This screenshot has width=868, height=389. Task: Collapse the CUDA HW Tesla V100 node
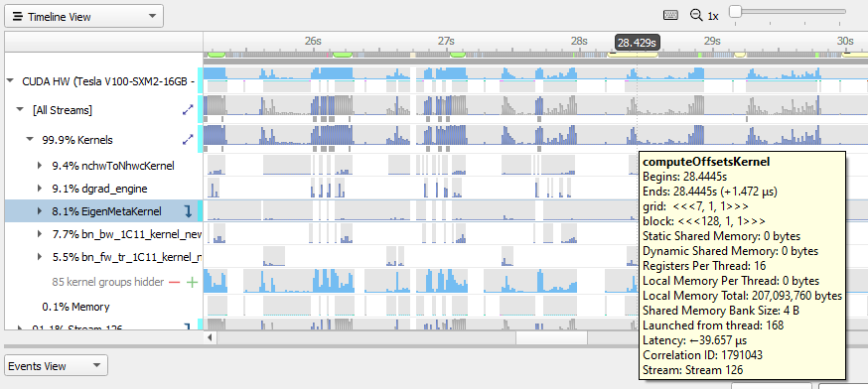pyautogui.click(x=10, y=80)
